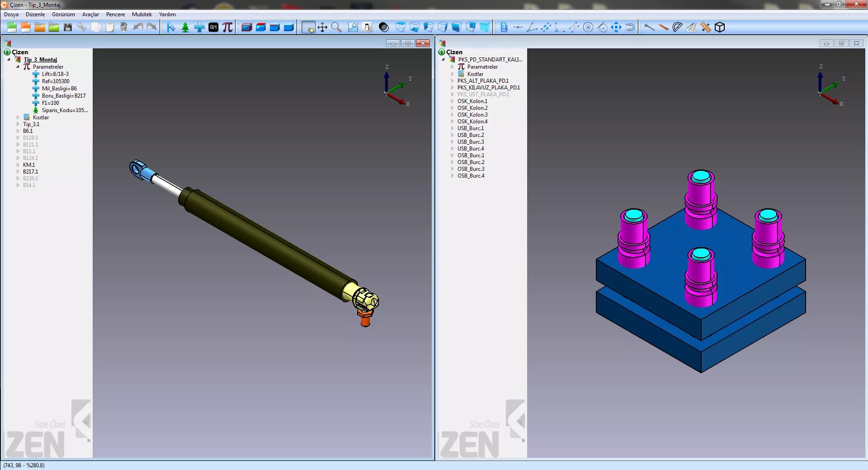The image size is (868, 470).
Task: Select the B6.1 tree item
Action: 28,131
